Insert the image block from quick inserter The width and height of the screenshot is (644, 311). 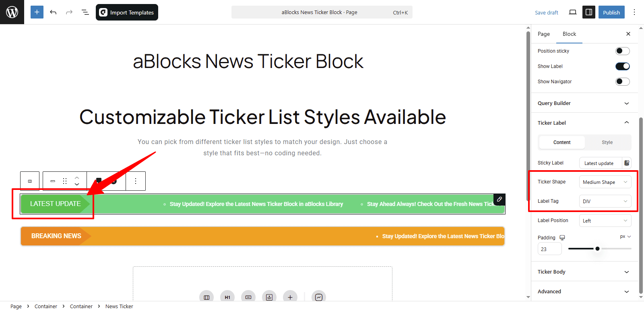269,297
